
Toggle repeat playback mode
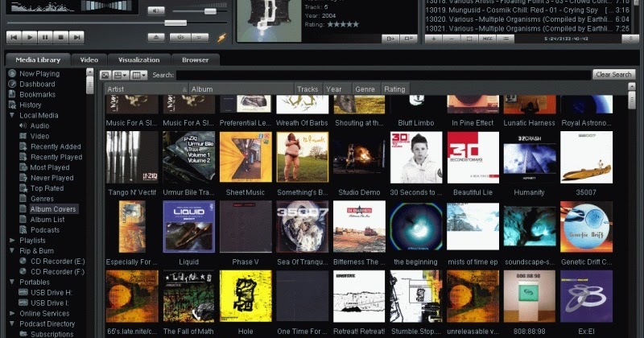click(x=200, y=37)
